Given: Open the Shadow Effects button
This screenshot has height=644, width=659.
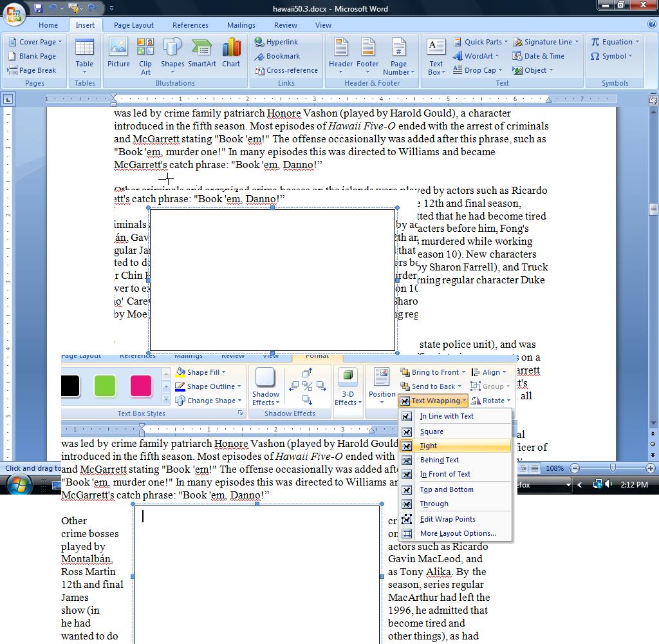Looking at the screenshot, I should 266,386.
